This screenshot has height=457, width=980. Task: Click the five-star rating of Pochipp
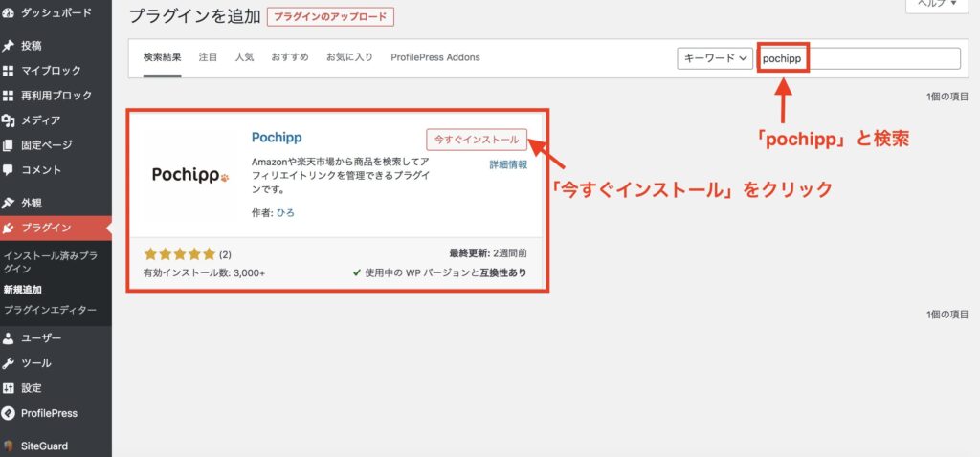pyautogui.click(x=180, y=254)
